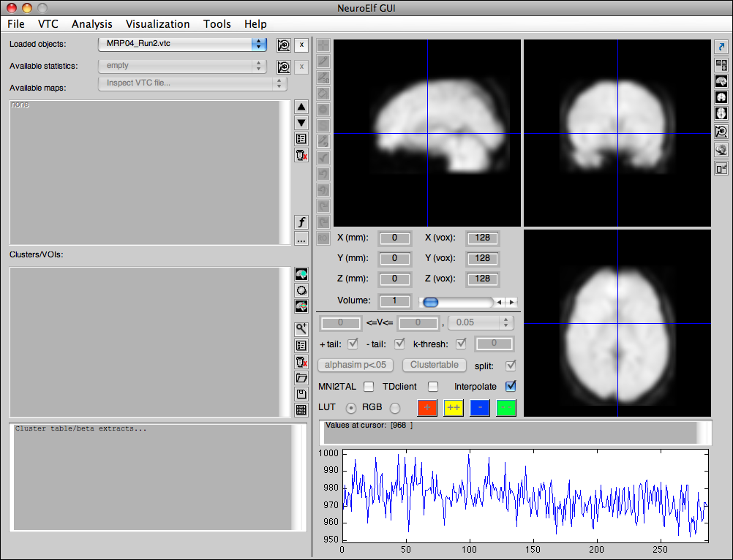This screenshot has height=560, width=733.
Task: Click the red '+' color swatch
Action: pyautogui.click(x=427, y=408)
